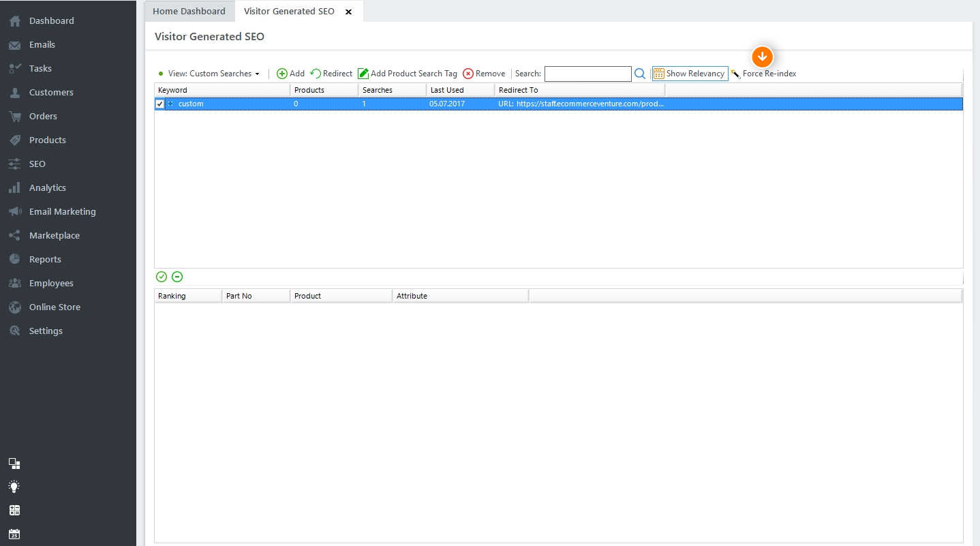
Task: Click the 05.07.2017 last used cell
Action: (x=447, y=104)
